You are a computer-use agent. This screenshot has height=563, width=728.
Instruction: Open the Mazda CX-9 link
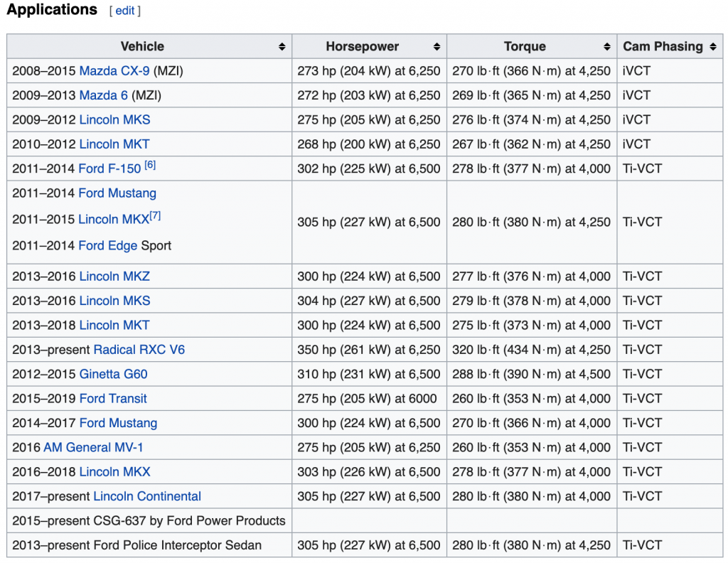[x=114, y=71]
